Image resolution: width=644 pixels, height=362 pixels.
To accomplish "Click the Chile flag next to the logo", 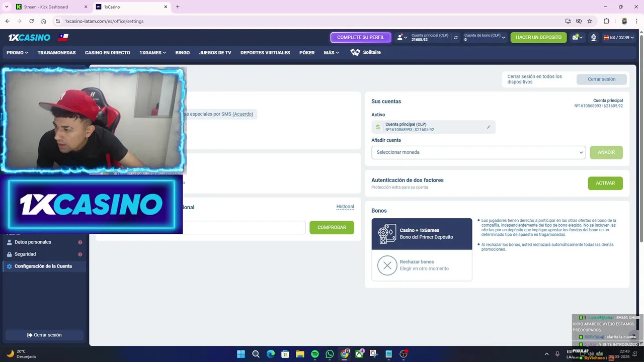I will (x=63, y=37).
